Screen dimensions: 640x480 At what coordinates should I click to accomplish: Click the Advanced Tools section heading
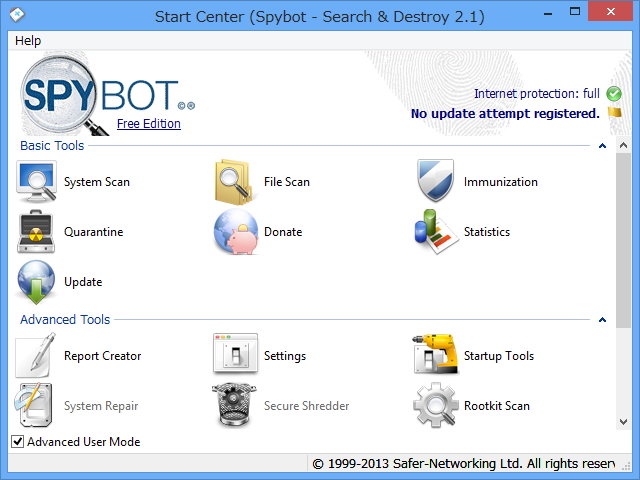click(x=65, y=320)
